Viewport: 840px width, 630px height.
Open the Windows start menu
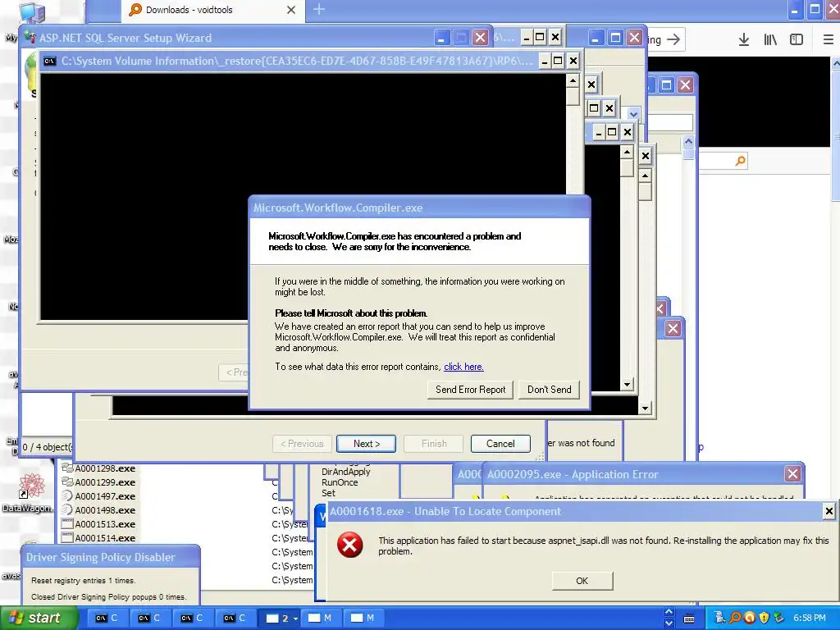coord(39,619)
